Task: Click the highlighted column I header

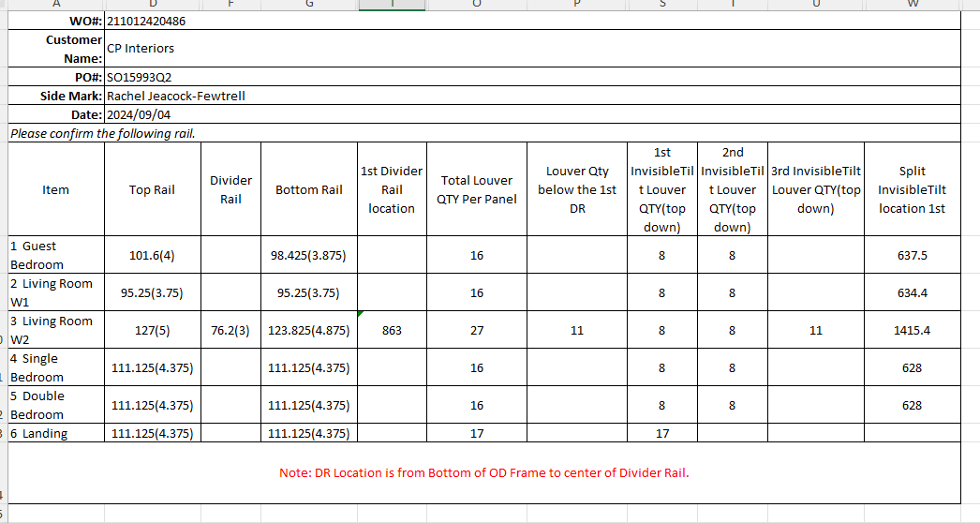Action: (392, 5)
